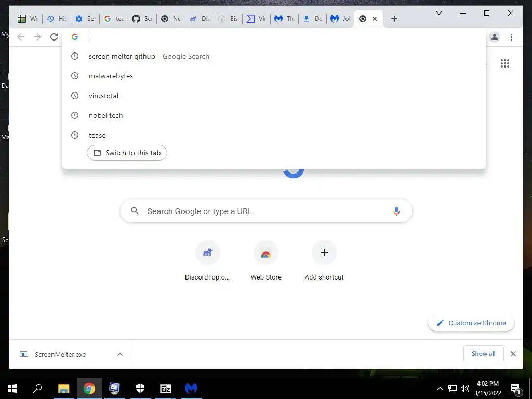
Task: Open Windows Security shield in taskbar
Action: coord(140,389)
